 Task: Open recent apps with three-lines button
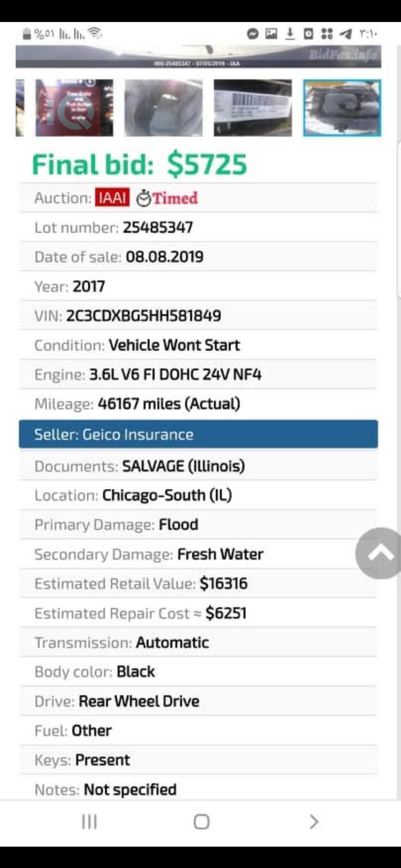(x=89, y=822)
